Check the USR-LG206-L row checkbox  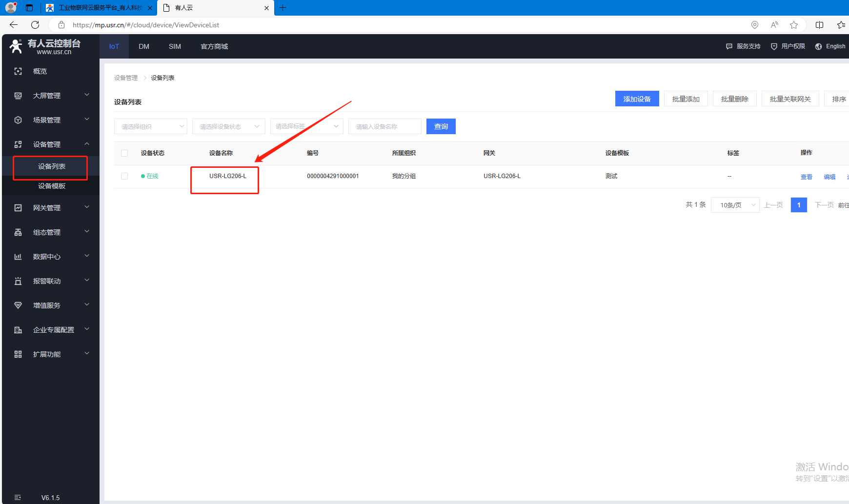pyautogui.click(x=124, y=176)
